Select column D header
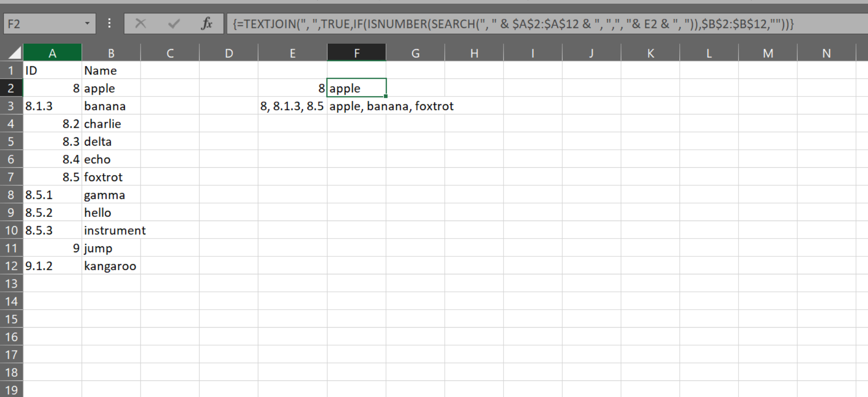This screenshot has width=868, height=397. pos(229,53)
